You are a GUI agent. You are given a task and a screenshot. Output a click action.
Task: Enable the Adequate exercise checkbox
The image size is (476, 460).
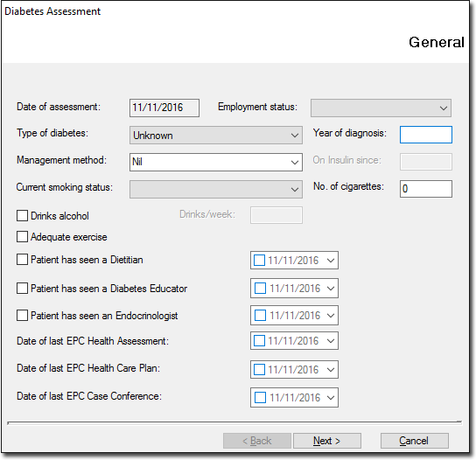click(22, 237)
